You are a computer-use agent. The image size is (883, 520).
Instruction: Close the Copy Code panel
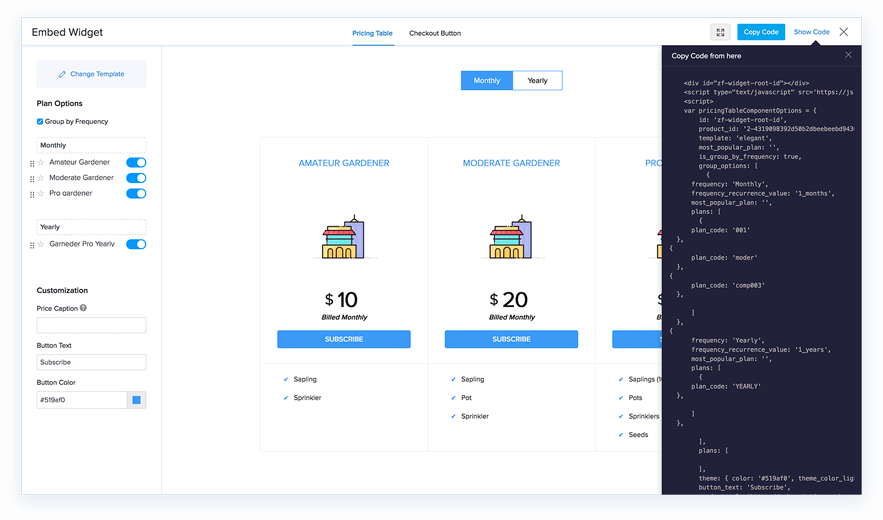pyautogui.click(x=848, y=55)
